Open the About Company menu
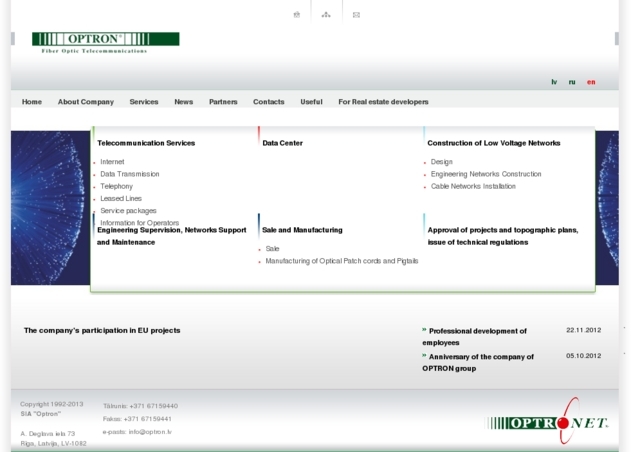640x452 pixels. coord(85,102)
